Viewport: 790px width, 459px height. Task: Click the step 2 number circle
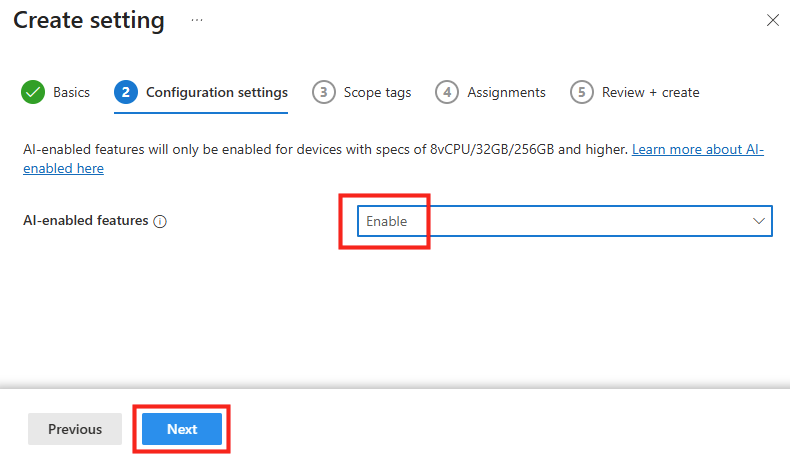point(126,92)
